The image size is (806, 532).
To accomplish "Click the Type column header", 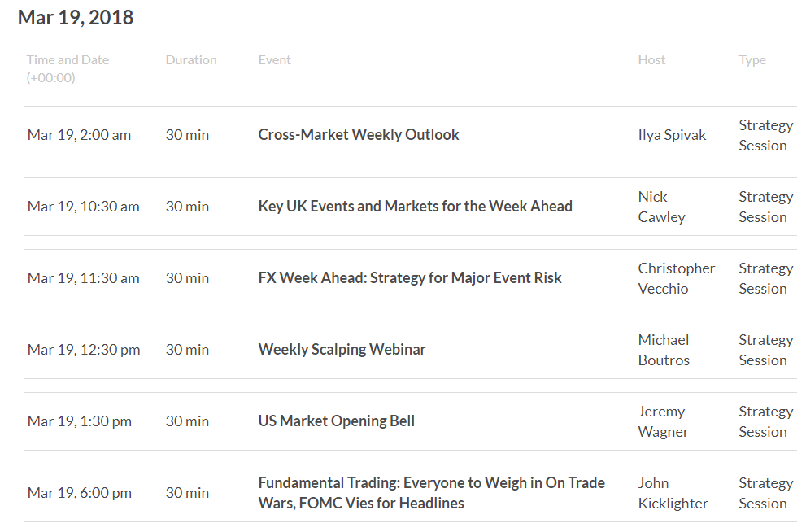I will click(x=752, y=61).
